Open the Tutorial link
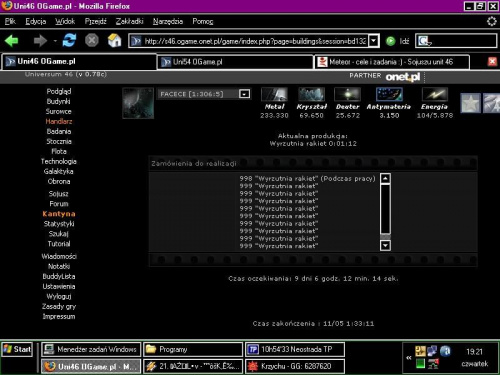 [x=59, y=244]
